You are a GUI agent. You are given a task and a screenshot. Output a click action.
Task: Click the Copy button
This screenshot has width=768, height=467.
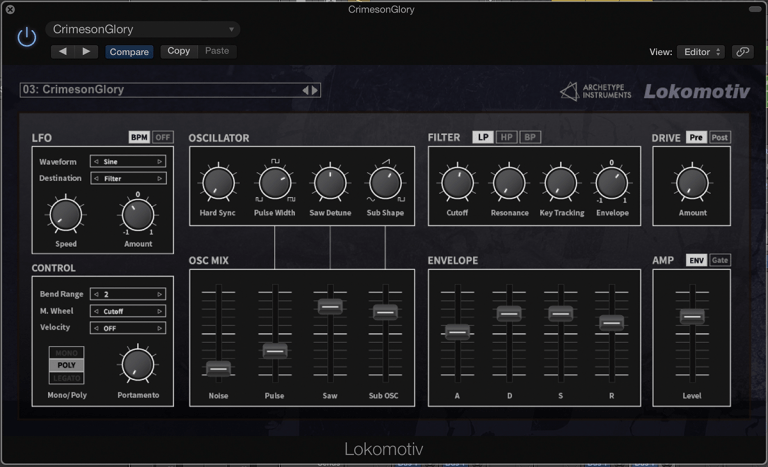pyautogui.click(x=179, y=51)
